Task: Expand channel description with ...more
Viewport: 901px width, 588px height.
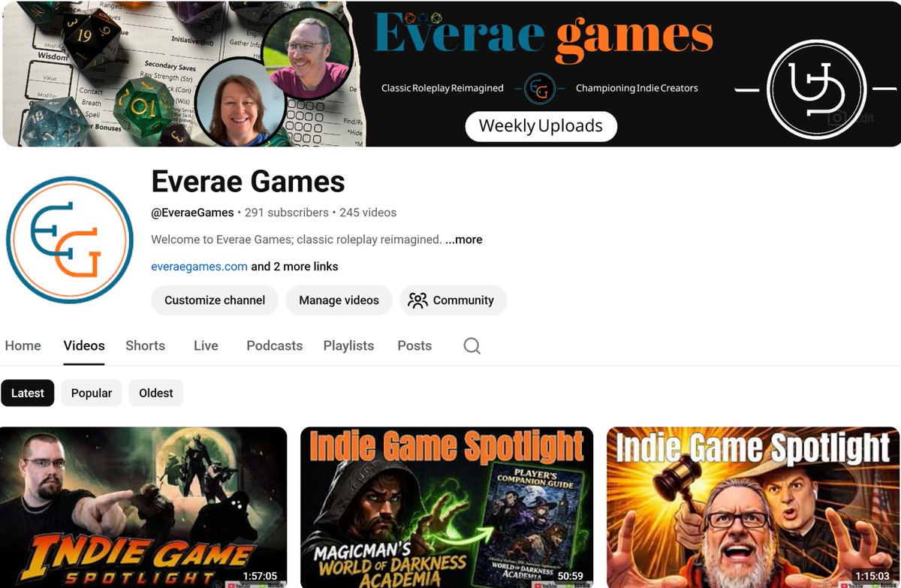Action: 464,240
